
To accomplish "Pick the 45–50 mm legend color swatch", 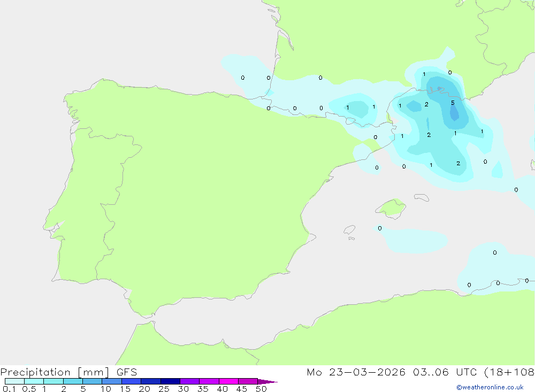I will click(248, 381).
